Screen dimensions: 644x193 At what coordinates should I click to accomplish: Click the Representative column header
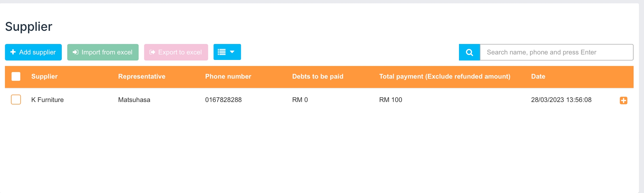point(142,76)
